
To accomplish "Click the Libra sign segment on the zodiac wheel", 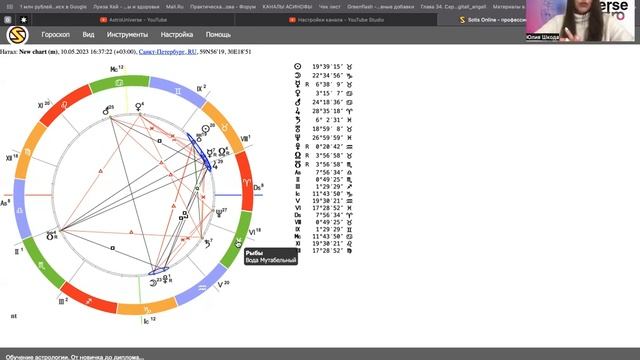I will [20, 210].
